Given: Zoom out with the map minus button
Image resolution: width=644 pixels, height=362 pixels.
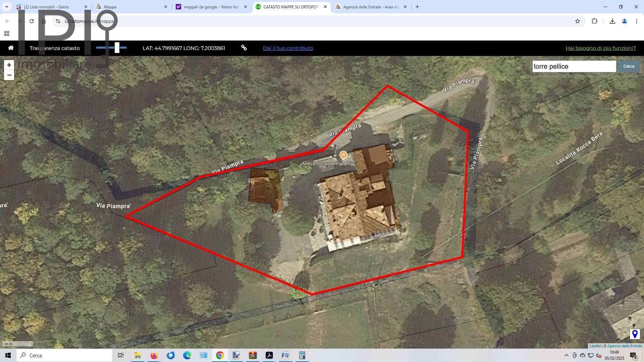Looking at the screenshot, I should coord(9,75).
